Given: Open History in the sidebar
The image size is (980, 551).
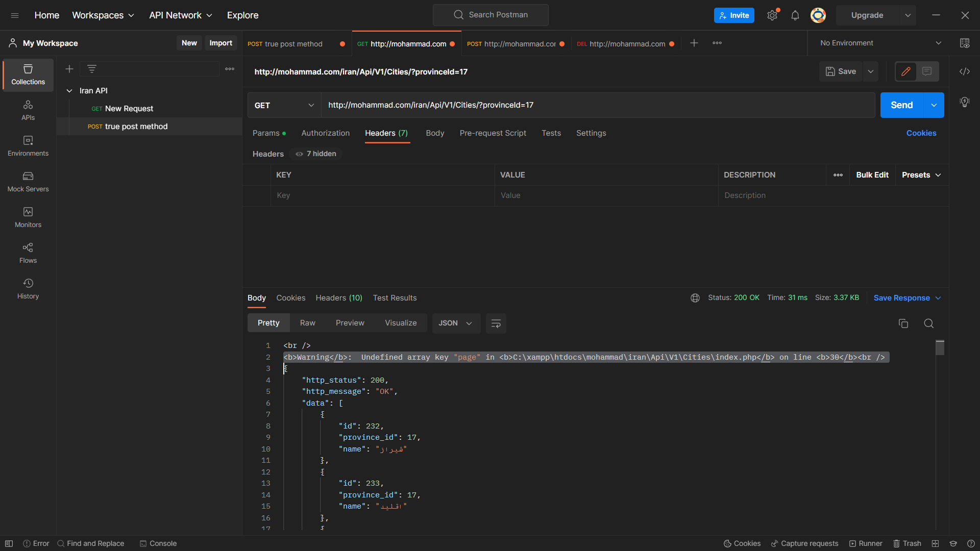Looking at the screenshot, I should click(x=28, y=289).
